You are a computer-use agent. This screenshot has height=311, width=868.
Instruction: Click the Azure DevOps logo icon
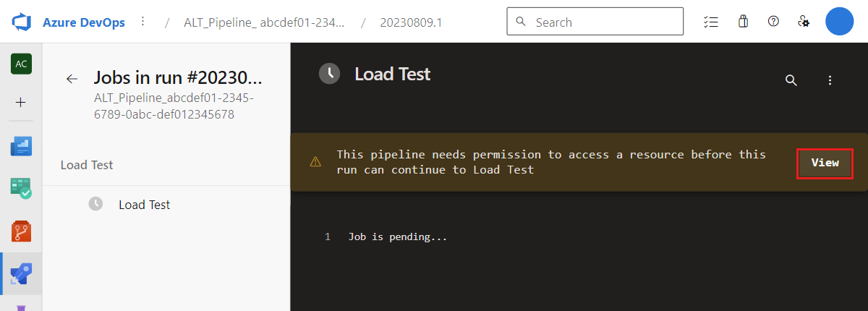[x=22, y=22]
